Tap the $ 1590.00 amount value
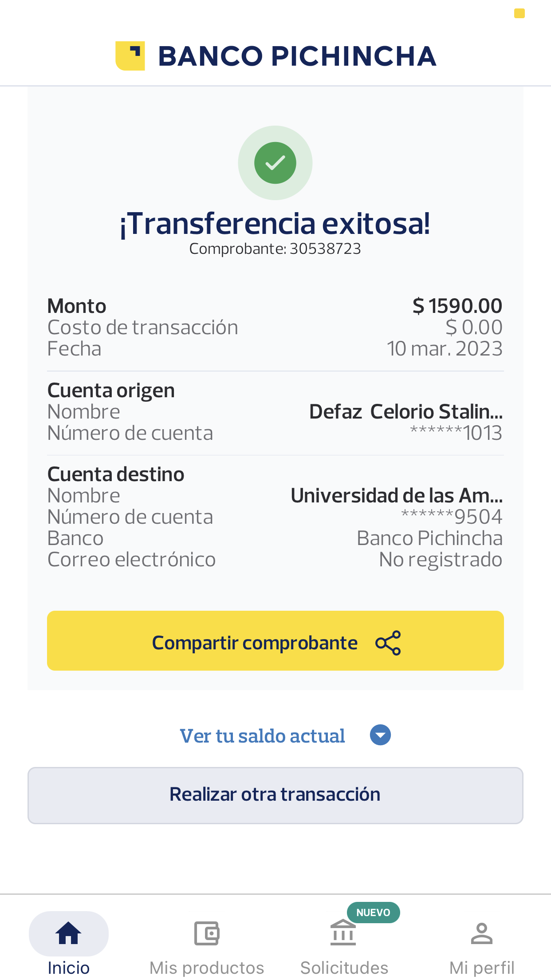Image resolution: width=551 pixels, height=980 pixels. pos(457,306)
